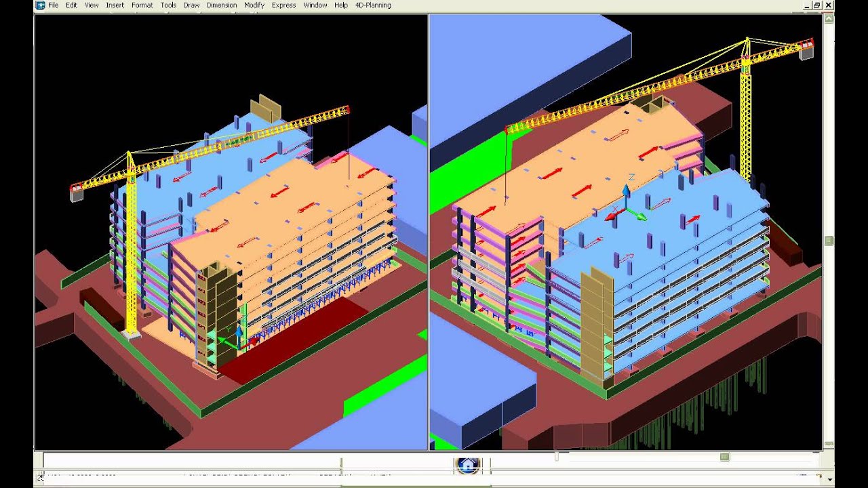Click the application icon beside File
The width and height of the screenshot is (868, 488).
click(40, 5)
